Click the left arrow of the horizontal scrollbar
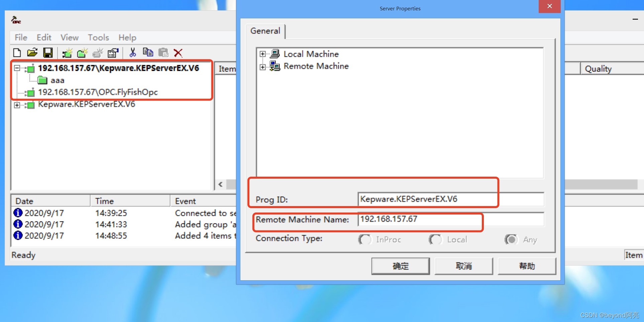The height and width of the screenshot is (322, 644). click(221, 184)
